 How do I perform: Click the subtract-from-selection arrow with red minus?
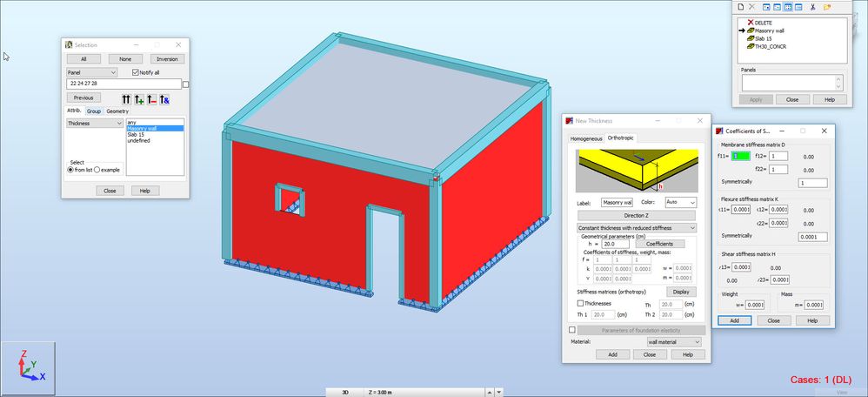pyautogui.click(x=151, y=98)
